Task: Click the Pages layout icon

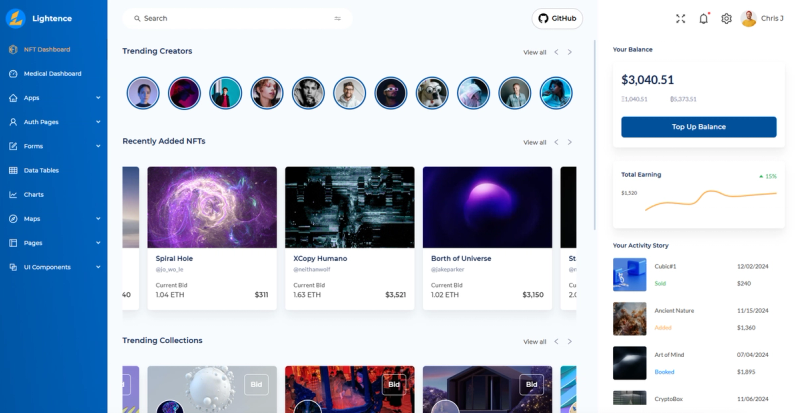Action: (13, 243)
